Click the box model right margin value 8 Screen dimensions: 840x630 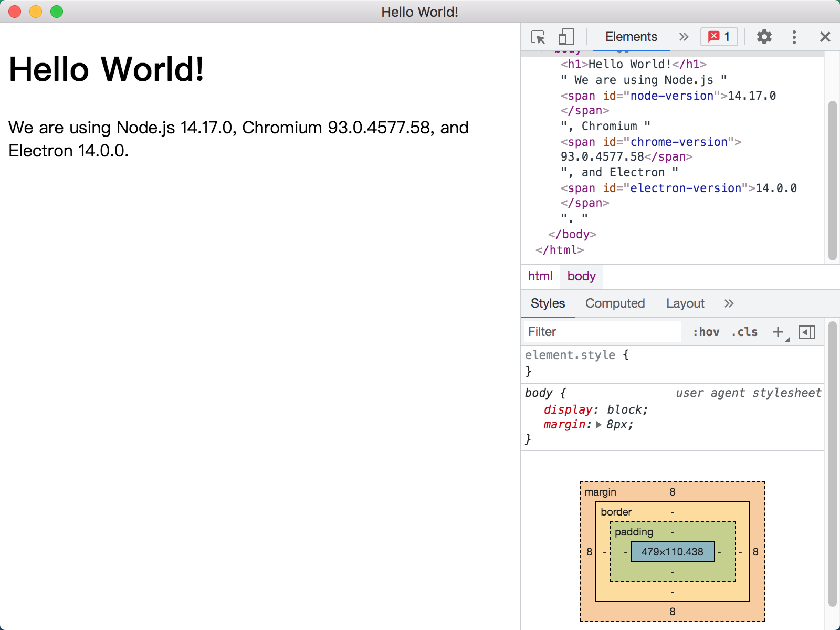point(755,552)
